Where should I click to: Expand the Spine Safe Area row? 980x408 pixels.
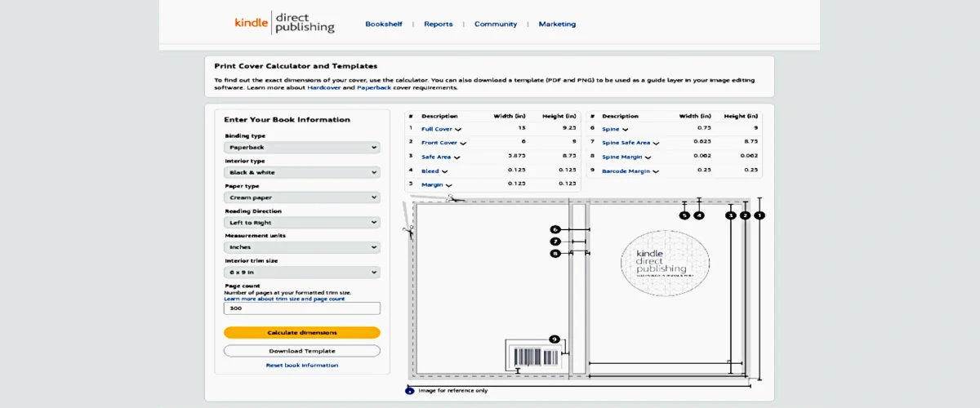click(630, 143)
